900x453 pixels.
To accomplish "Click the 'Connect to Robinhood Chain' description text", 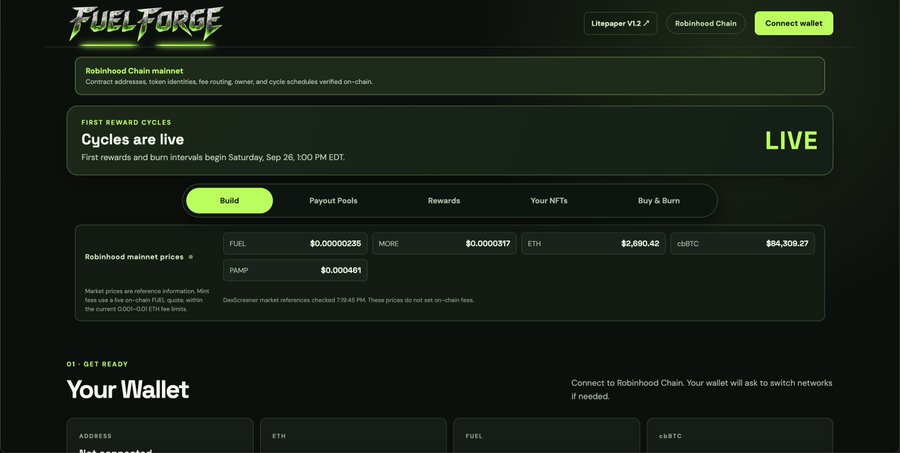I will 701,389.
